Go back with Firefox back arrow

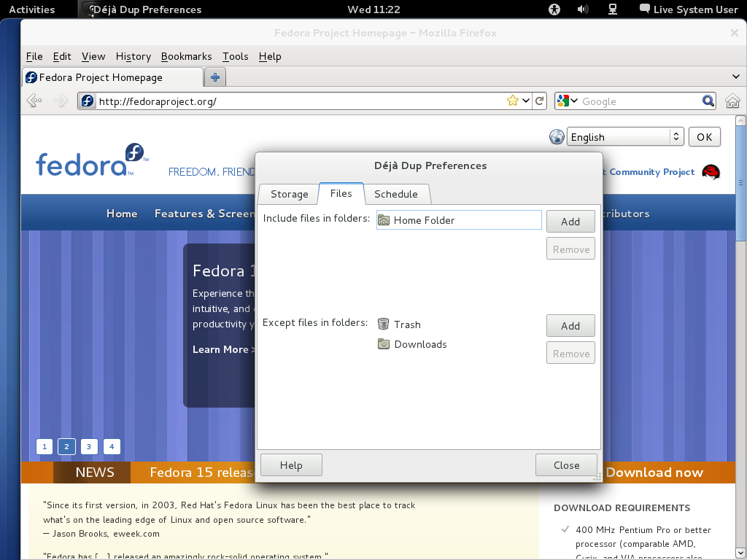[x=34, y=101]
